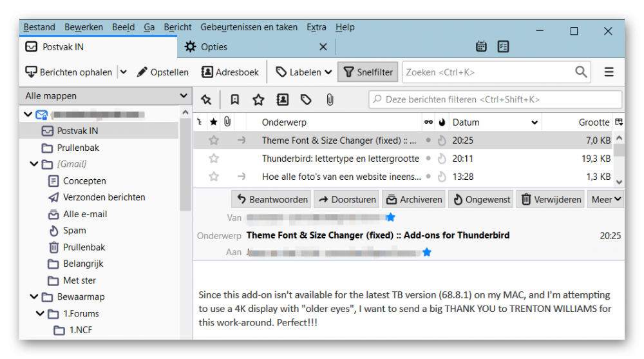
Task: Star the Hoe alle foto's message
Action: point(214,177)
